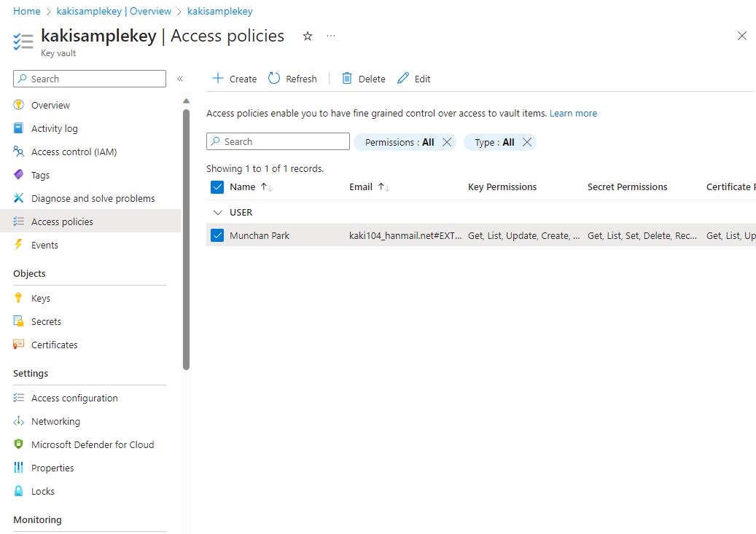Uncheck the Munchan Park row checkbox
Viewport: 756px width, 534px height.
click(217, 235)
